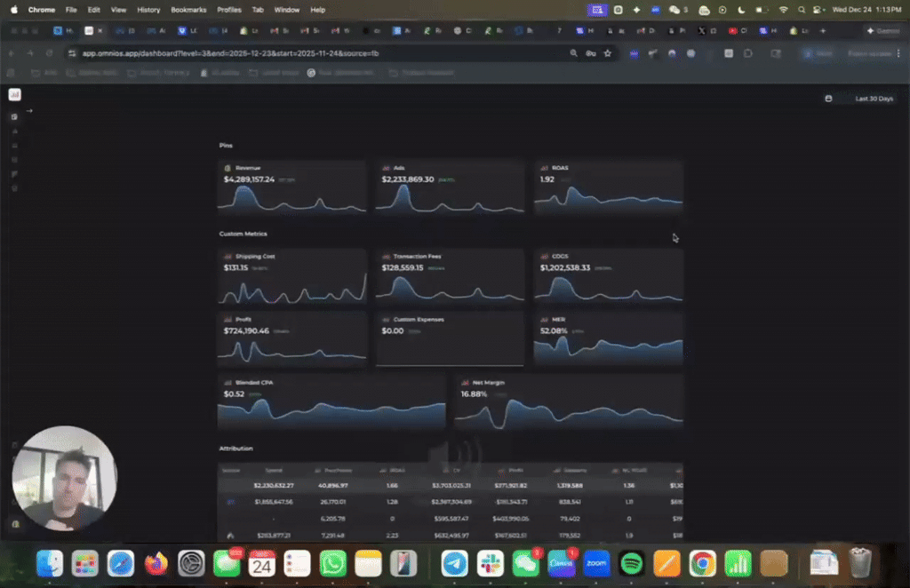Screen dimensions: 910x588
Task: Click the zoom magnifier icon in the address bar
Action: 573,53
